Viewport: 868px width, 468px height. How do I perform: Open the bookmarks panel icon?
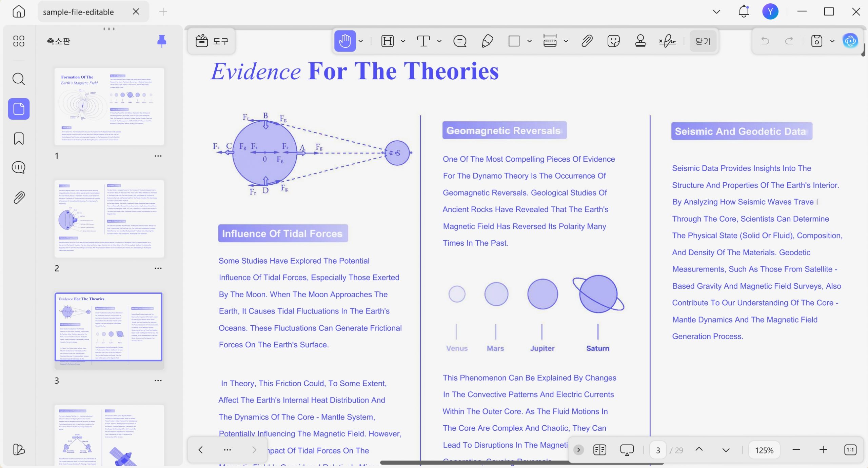pyautogui.click(x=19, y=139)
